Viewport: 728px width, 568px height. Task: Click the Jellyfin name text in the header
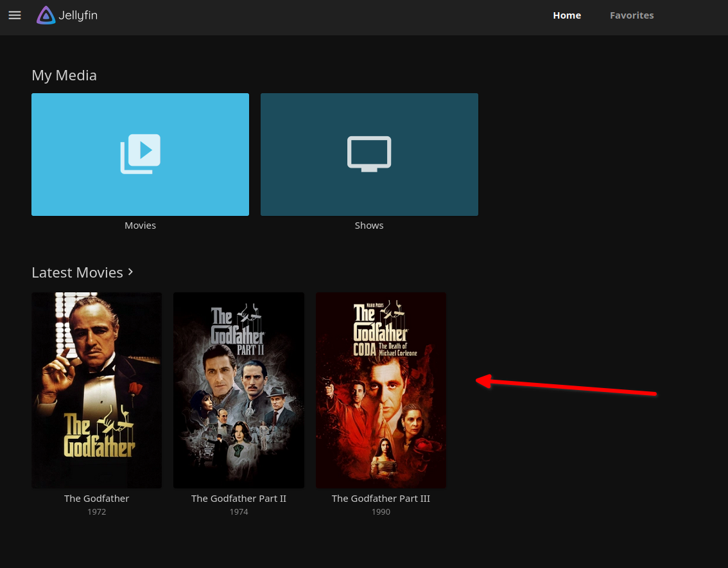[x=78, y=15]
